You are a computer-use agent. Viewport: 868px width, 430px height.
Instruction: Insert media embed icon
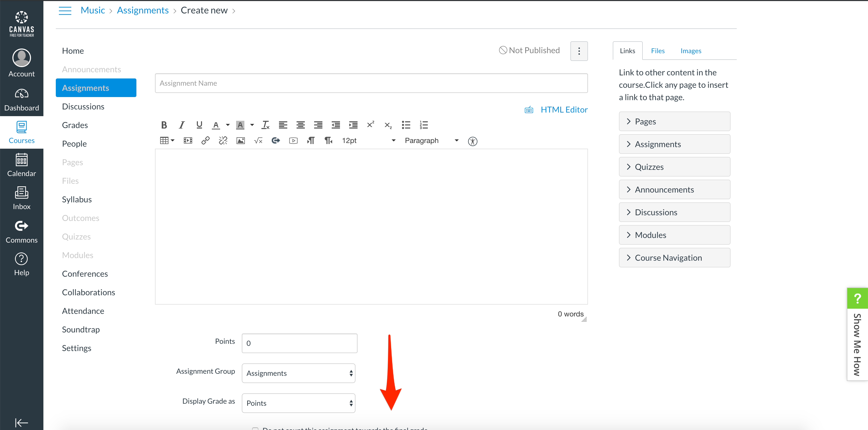click(x=188, y=140)
